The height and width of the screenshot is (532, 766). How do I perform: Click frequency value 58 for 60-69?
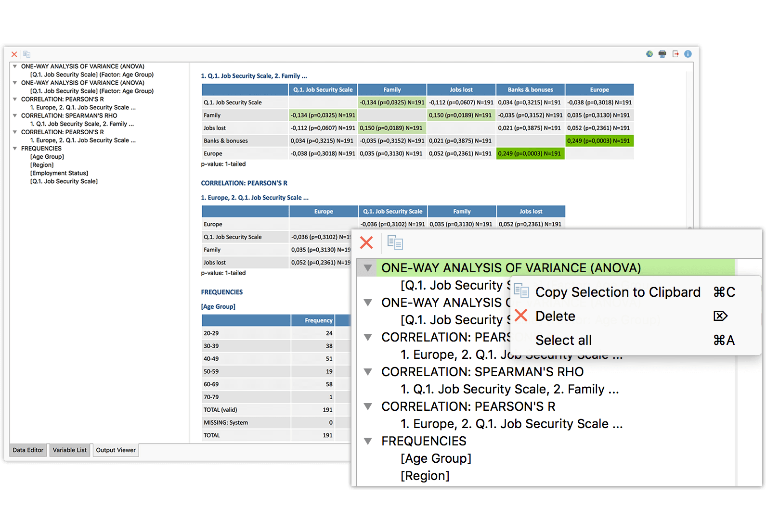coord(329,384)
